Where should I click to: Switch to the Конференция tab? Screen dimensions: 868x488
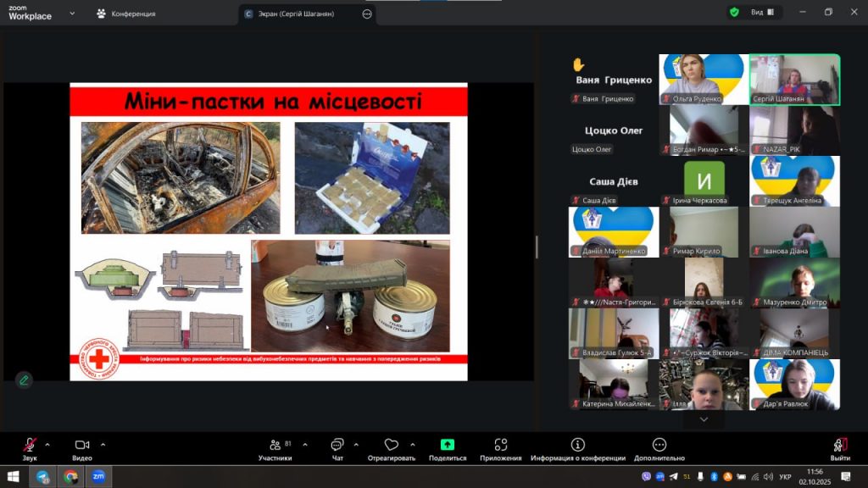point(125,14)
